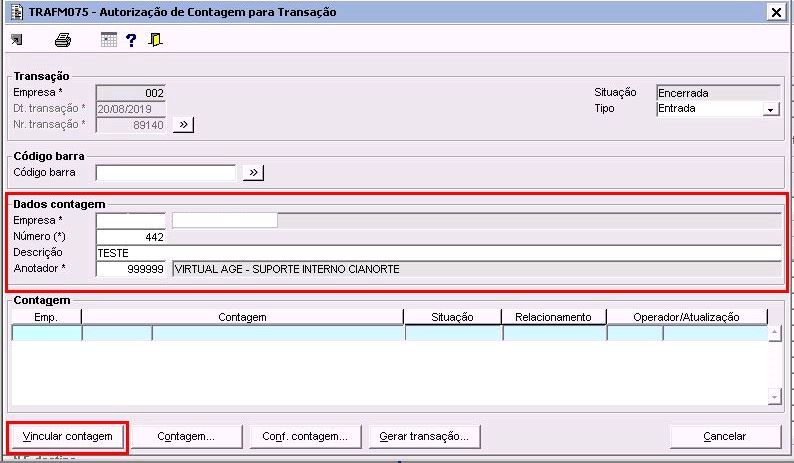Click the arrow icon at toolbar start
This screenshot has width=794, height=463.
tap(17, 40)
